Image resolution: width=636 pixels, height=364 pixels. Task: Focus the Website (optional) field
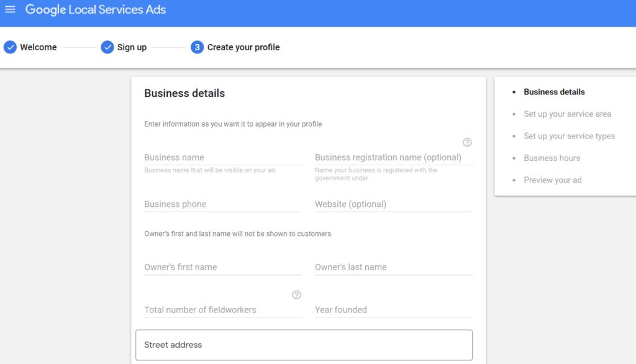coord(393,204)
